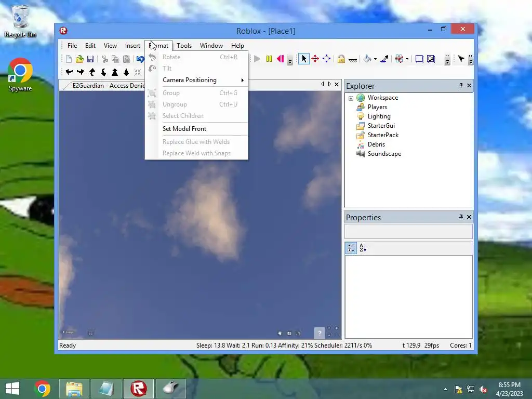Image resolution: width=532 pixels, height=399 pixels.
Task: Click the Copy icon in toolbar
Action: coord(115,59)
